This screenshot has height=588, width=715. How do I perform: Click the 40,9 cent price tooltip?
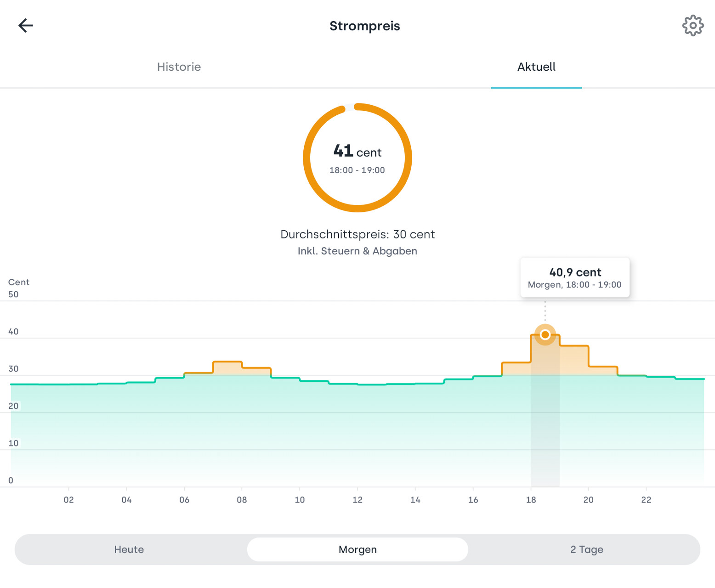point(574,278)
